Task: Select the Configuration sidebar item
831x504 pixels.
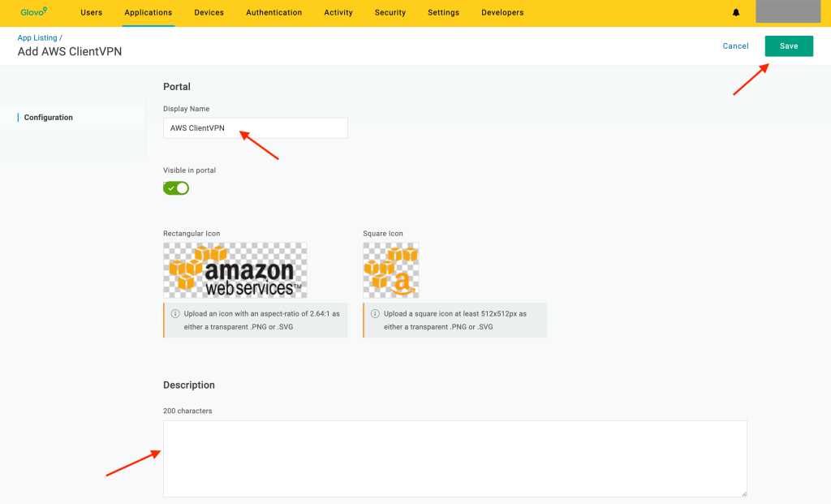Action: coord(49,117)
